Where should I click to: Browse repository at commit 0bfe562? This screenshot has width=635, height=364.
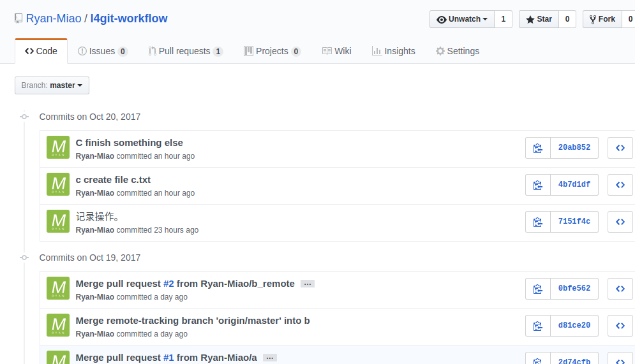point(620,289)
